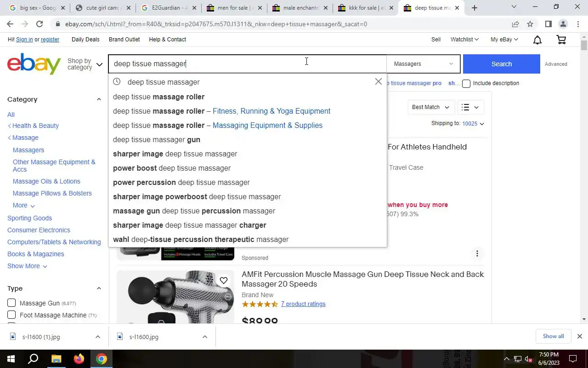Open the browser side panel icon
588x368 pixels.
pyautogui.click(x=548, y=24)
